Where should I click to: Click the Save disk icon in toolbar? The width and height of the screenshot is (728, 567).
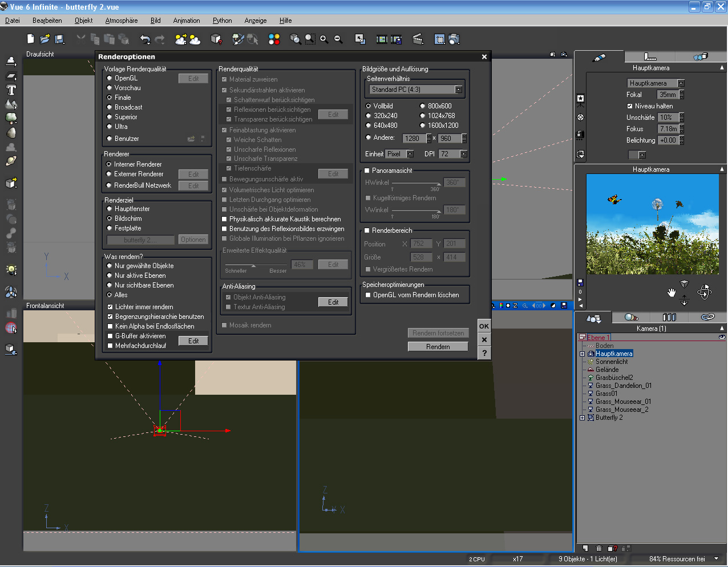pyautogui.click(x=59, y=39)
